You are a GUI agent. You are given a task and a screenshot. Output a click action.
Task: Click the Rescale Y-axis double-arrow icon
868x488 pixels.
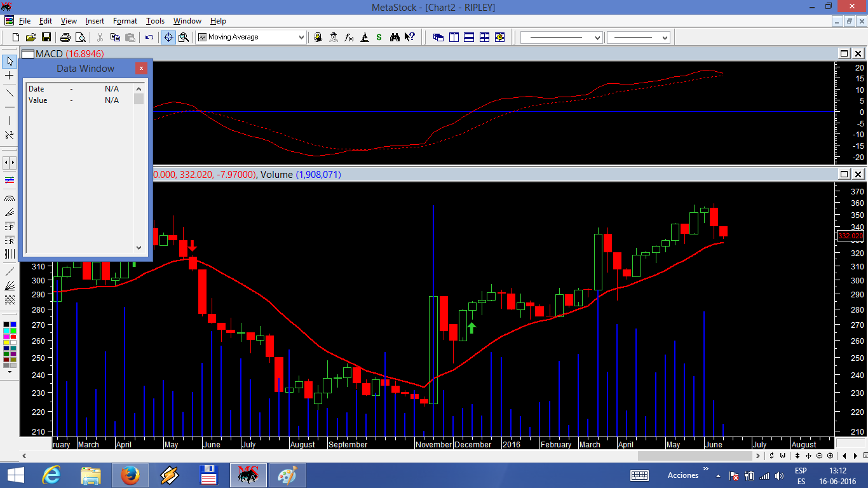[x=797, y=456]
